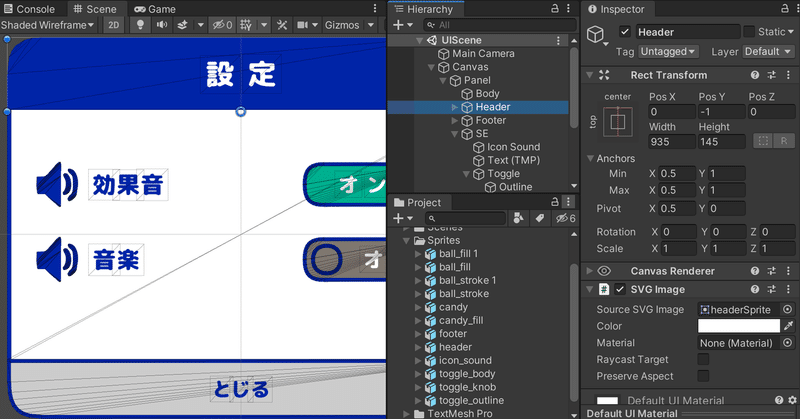Enable the Raycast Target checkbox

coord(704,359)
